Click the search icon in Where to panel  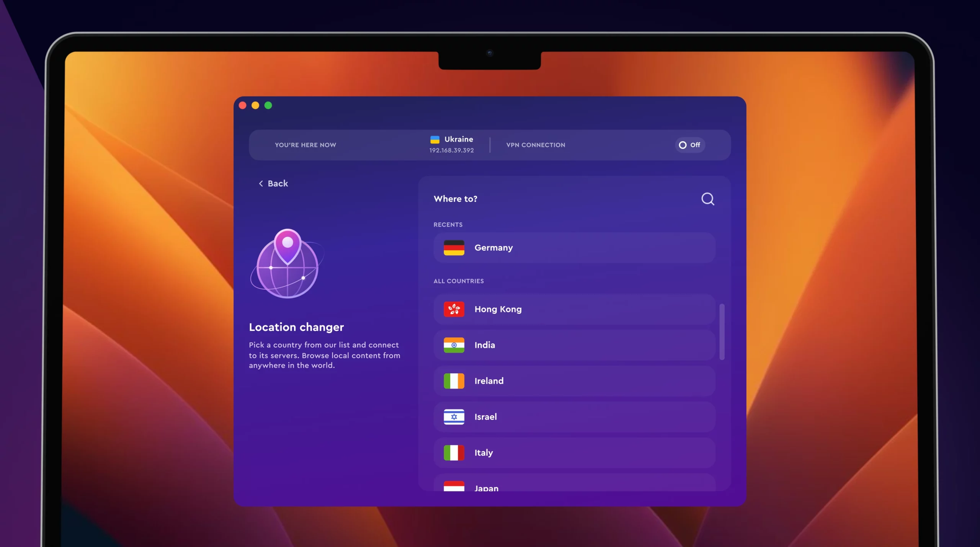click(708, 199)
